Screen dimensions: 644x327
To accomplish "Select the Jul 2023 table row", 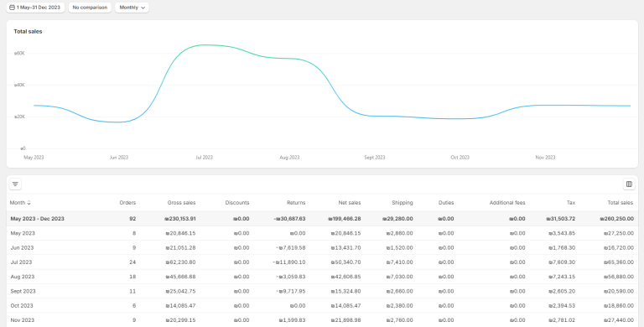I will 322,262.
